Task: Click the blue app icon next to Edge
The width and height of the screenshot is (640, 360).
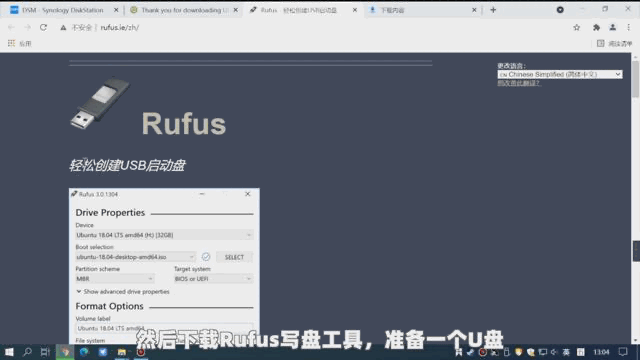Action: [103, 352]
